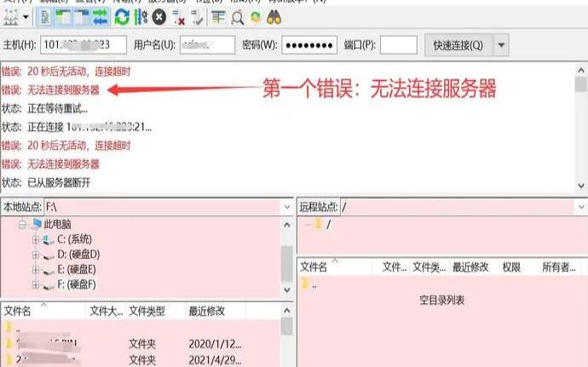The image size is (588, 367).
Task: Sort the local list by 文件大... column
Action: pos(107,311)
